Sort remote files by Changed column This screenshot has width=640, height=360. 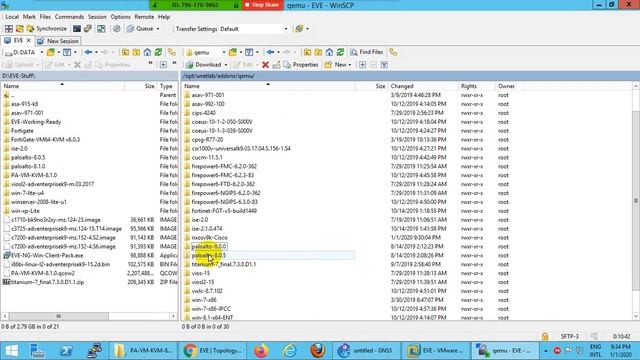pos(422,86)
